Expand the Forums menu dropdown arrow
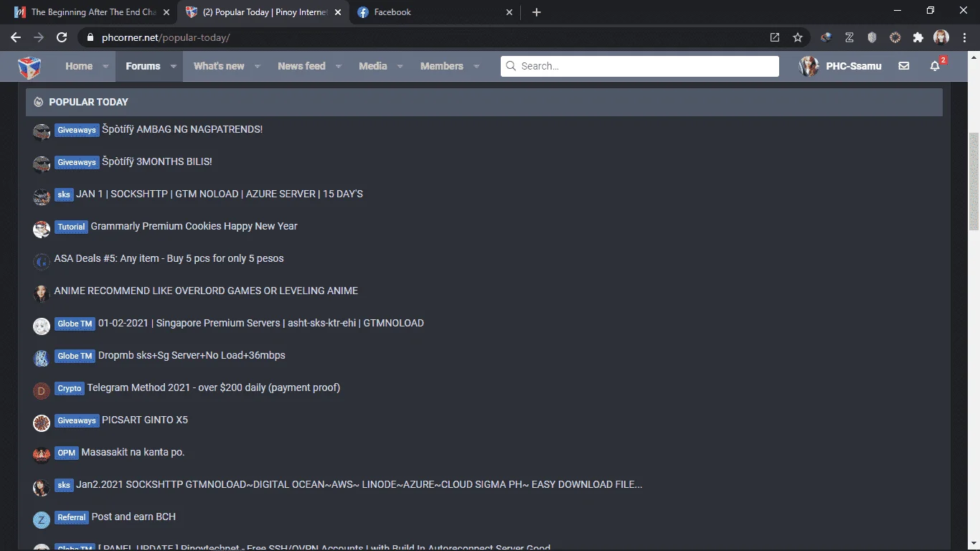 [x=173, y=66]
